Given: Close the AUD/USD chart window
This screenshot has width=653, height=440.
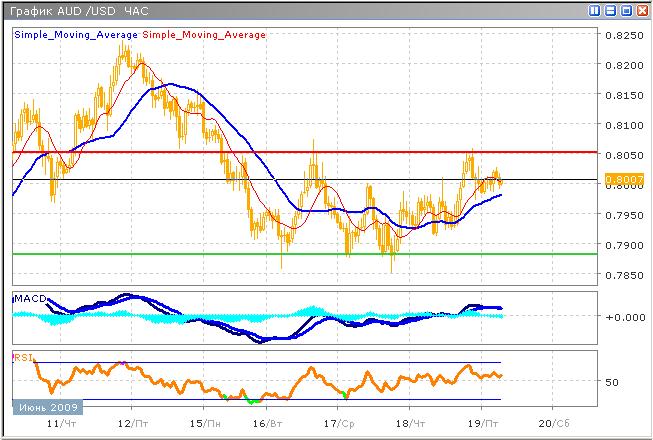Looking at the screenshot, I should 641,10.
